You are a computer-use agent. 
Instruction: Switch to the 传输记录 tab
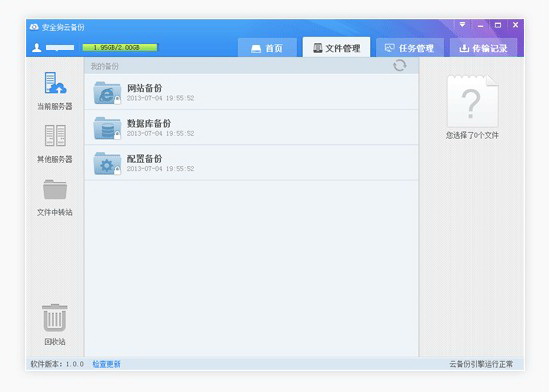[x=484, y=48]
